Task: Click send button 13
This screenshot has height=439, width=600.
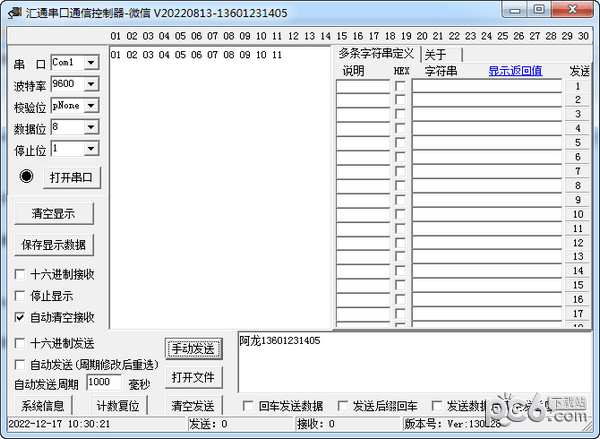Action: pos(577,256)
